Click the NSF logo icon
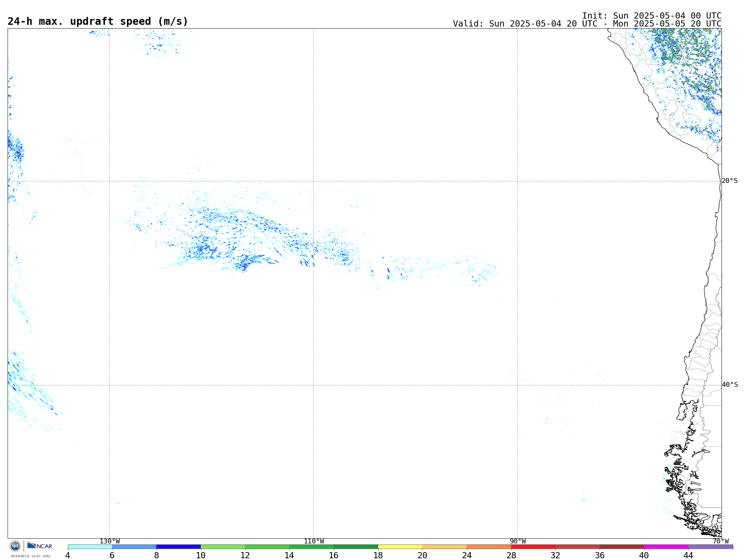 click(x=15, y=546)
